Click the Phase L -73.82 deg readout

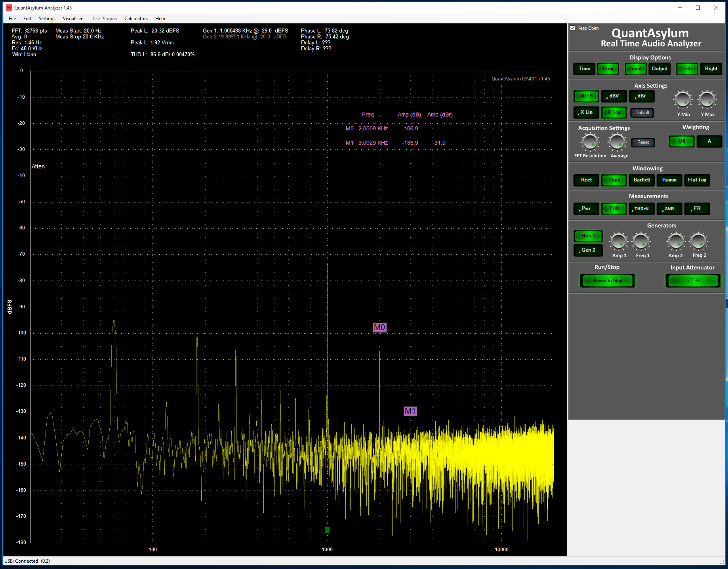(x=324, y=31)
